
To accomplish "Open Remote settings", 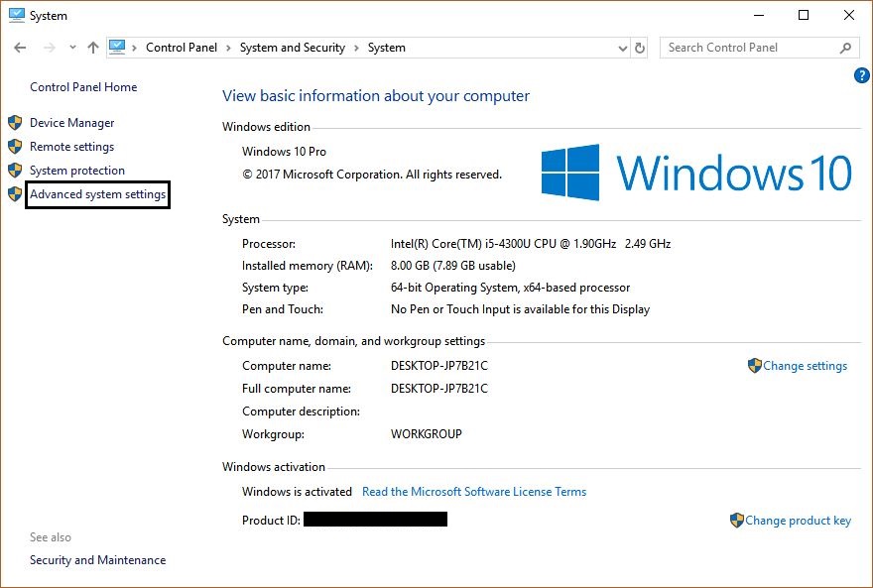I will click(71, 147).
